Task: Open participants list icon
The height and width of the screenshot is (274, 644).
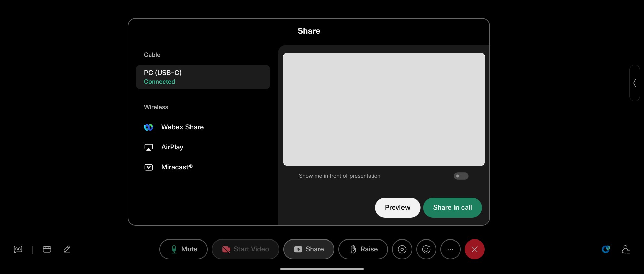Action: click(x=626, y=249)
